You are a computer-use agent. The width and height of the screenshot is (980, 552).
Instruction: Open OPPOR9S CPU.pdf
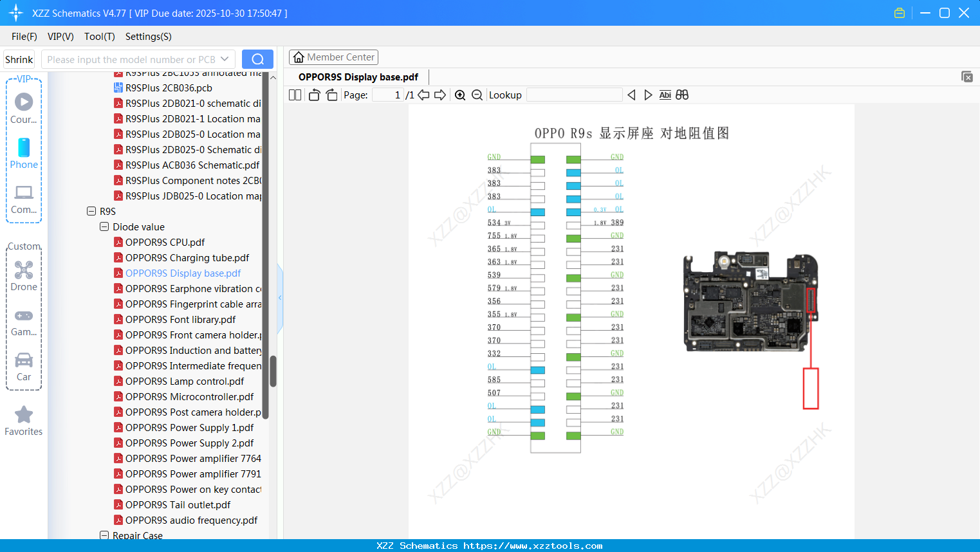pos(165,242)
